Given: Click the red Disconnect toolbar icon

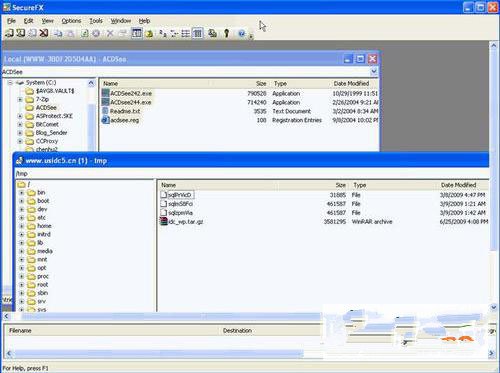Looking at the screenshot, I should (44, 33).
